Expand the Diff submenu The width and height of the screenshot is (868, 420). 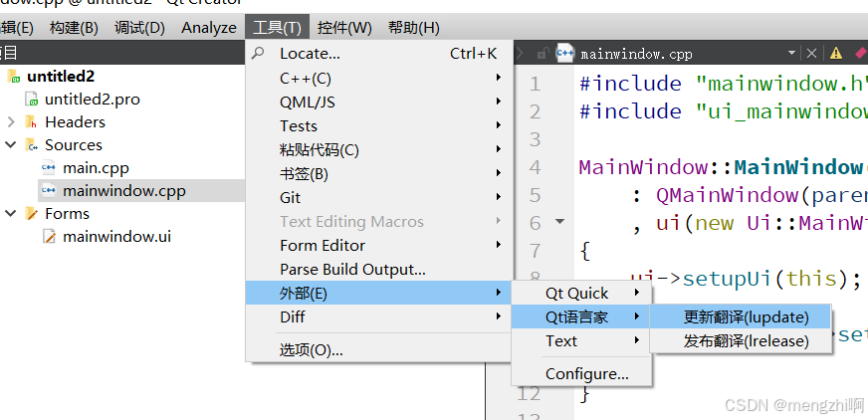pos(379,316)
